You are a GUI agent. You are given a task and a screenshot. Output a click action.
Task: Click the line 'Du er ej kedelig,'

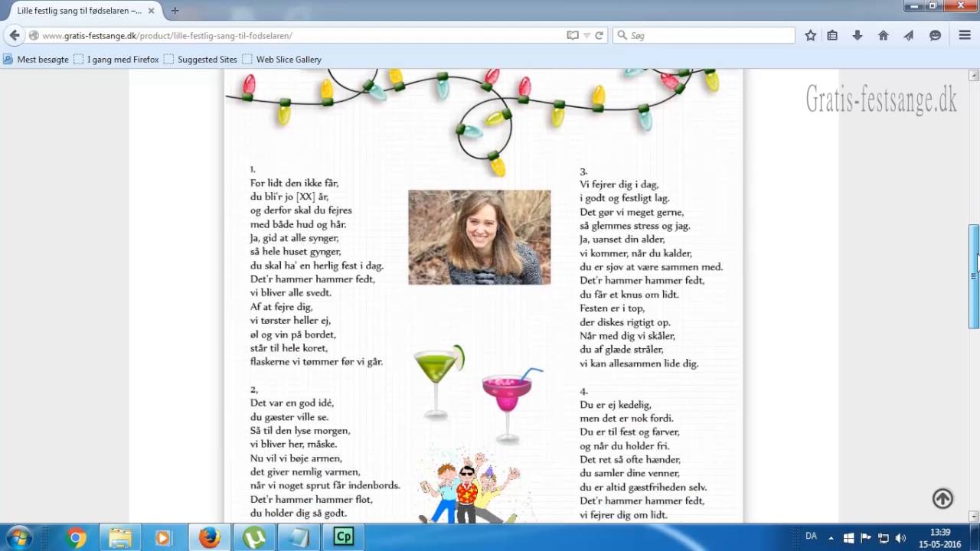pyautogui.click(x=616, y=404)
